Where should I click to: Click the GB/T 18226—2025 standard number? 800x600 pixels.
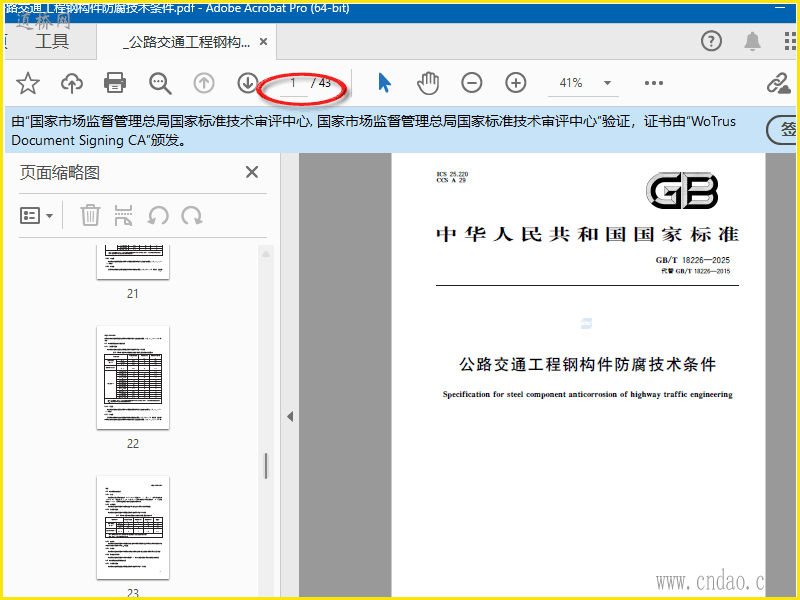click(693, 260)
